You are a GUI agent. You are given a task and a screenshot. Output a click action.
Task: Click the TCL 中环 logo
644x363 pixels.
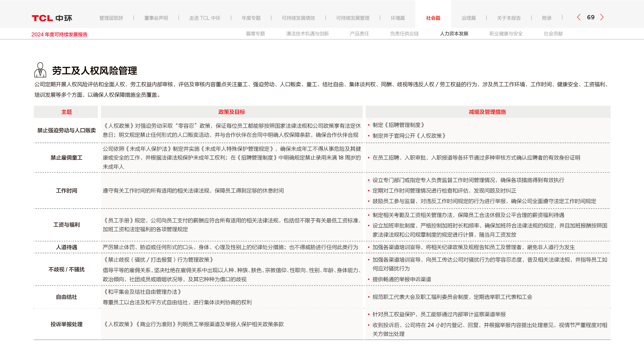pos(52,18)
